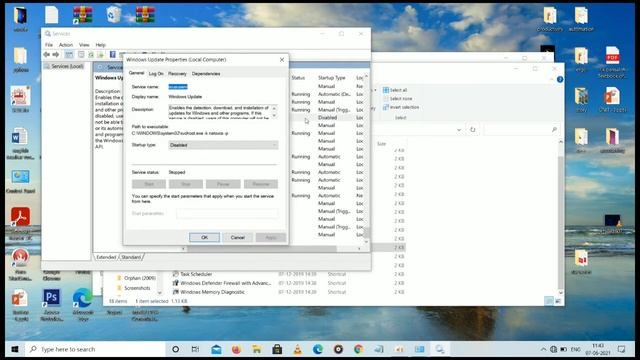Click OK button in properties dialog
The image size is (640, 360).
pyautogui.click(x=204, y=238)
